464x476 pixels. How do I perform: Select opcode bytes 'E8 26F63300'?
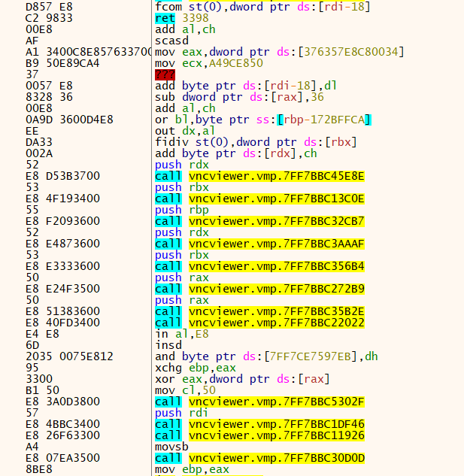(x=62, y=435)
